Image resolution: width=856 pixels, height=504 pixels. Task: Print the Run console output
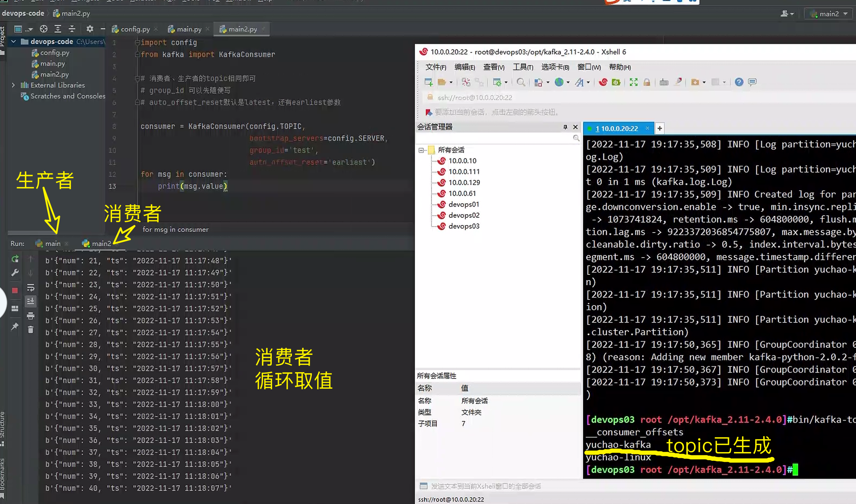click(x=31, y=316)
